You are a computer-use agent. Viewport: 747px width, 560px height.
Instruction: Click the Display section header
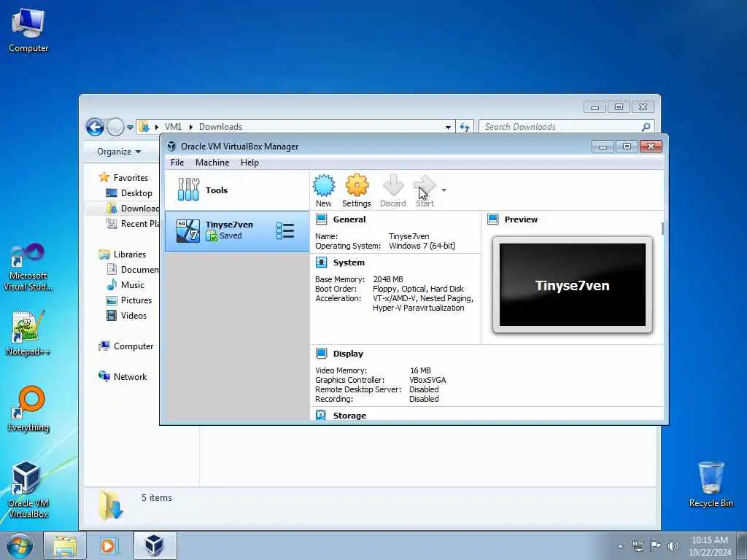pos(348,354)
